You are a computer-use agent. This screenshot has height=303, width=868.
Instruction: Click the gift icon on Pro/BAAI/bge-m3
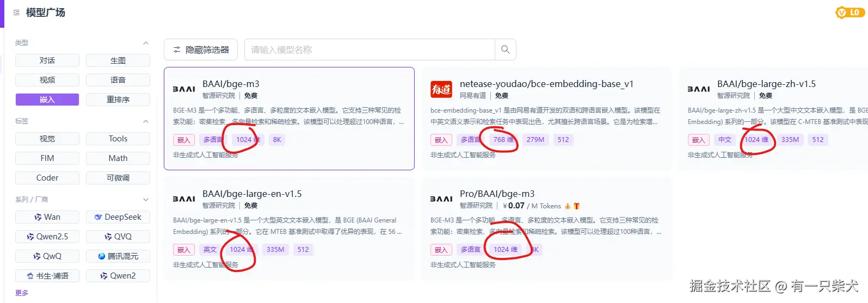577,206
